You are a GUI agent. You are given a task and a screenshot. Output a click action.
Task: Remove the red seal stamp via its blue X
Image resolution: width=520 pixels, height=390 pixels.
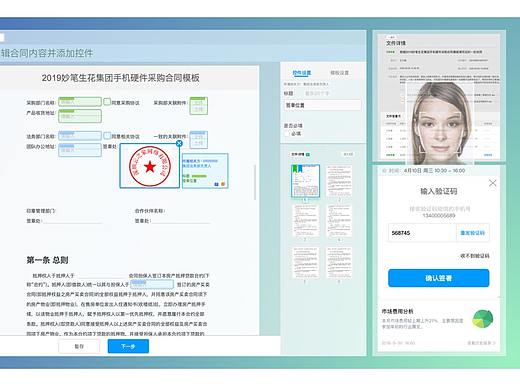pyautogui.click(x=179, y=143)
